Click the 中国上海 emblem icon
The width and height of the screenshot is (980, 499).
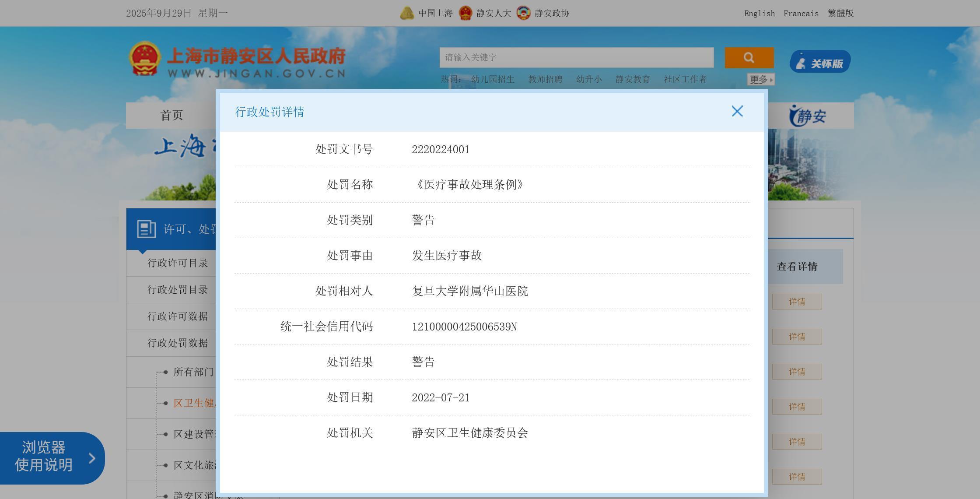[407, 13]
